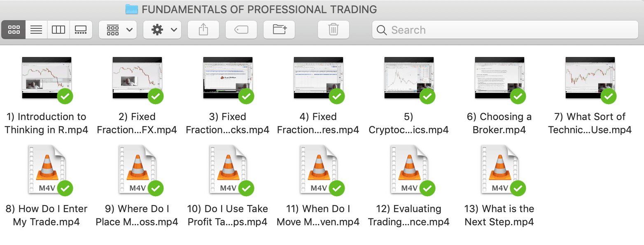Click the Search field
This screenshot has width=644, height=245.
(505, 30)
